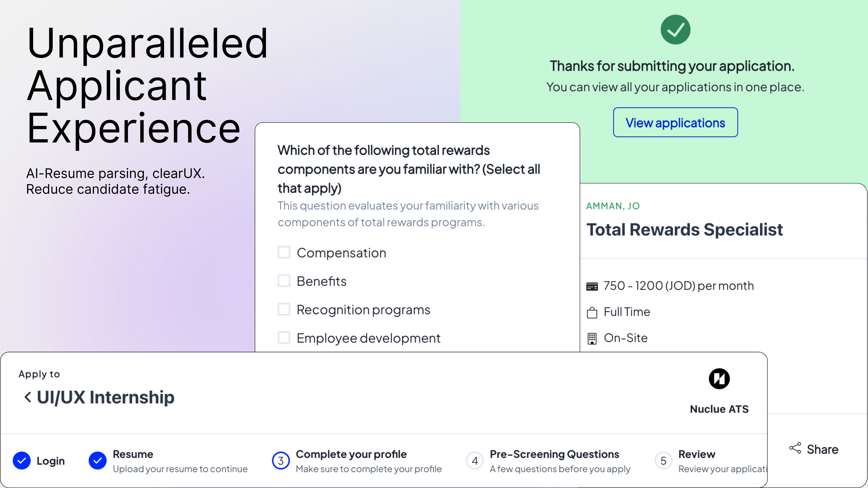The width and height of the screenshot is (868, 488).
Task: Click the Resume step completed checkmark
Action: point(97,461)
